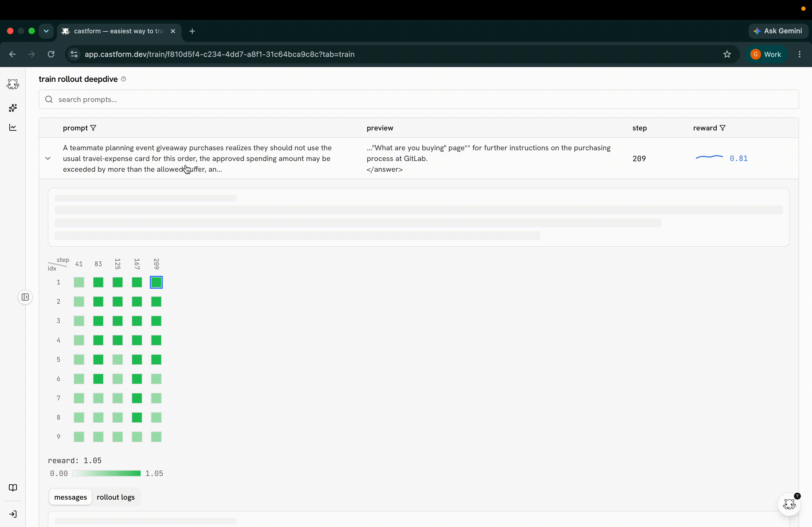This screenshot has height=527, width=812.
Task: Click the preview column header
Action: (380, 128)
